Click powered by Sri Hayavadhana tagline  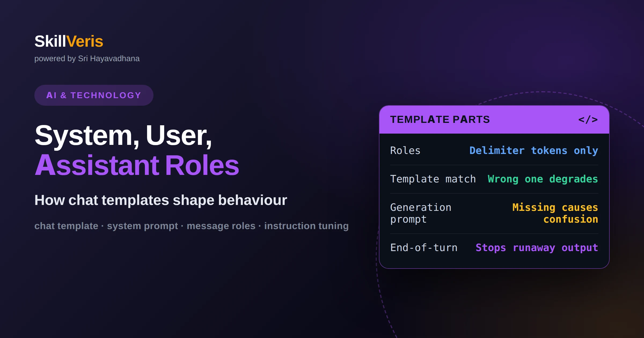[87, 58]
